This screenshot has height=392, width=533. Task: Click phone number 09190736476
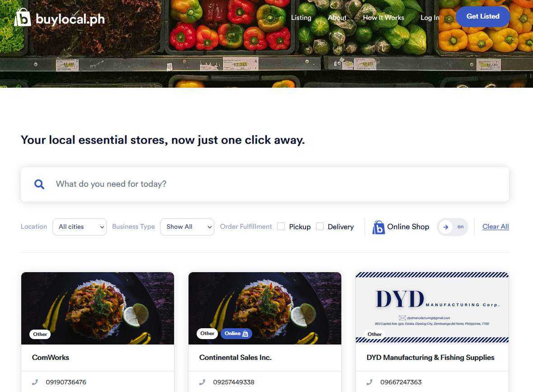[x=66, y=382]
